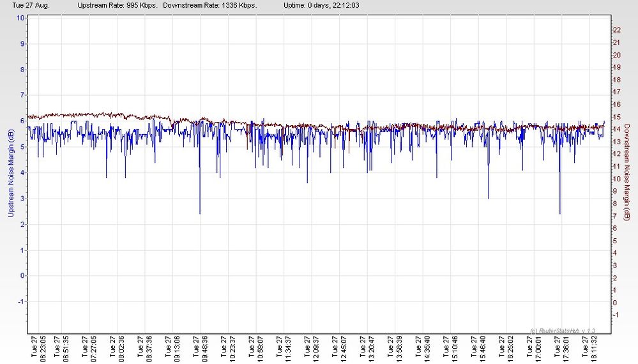This screenshot has width=638, height=364.
Task: Click the 13 tick on the downstream axis
Action: pos(617,142)
